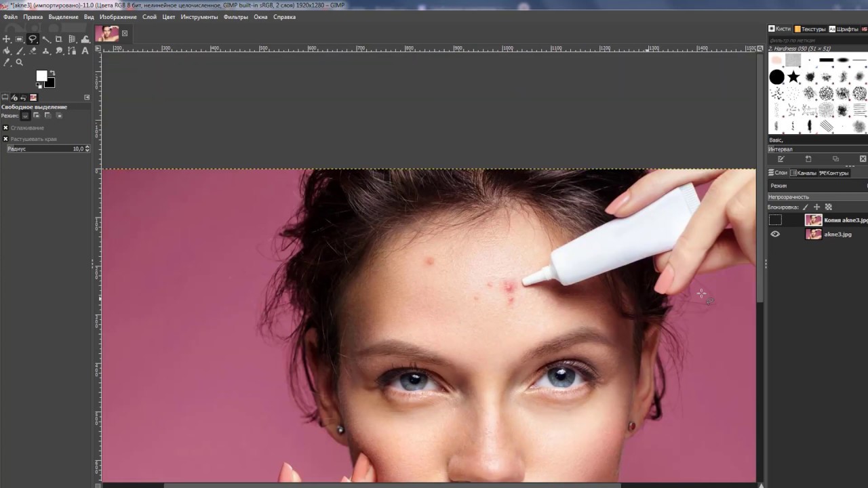Open the Выделение menu
Viewport: 868px width, 488px height.
click(x=63, y=17)
